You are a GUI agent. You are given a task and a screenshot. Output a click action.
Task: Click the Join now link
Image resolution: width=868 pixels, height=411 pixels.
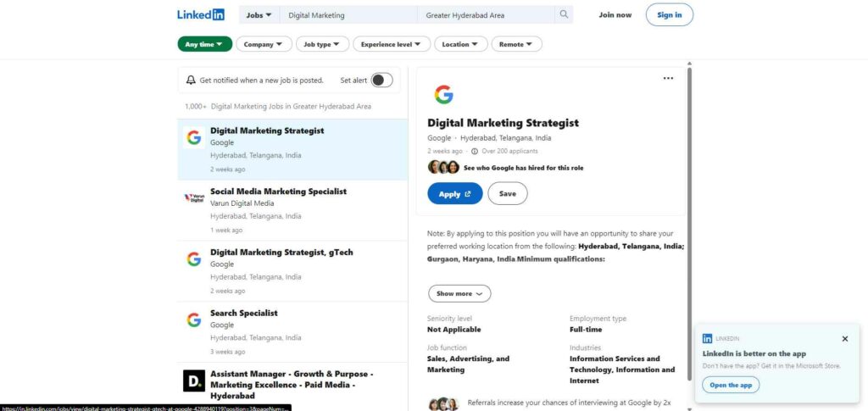point(615,15)
